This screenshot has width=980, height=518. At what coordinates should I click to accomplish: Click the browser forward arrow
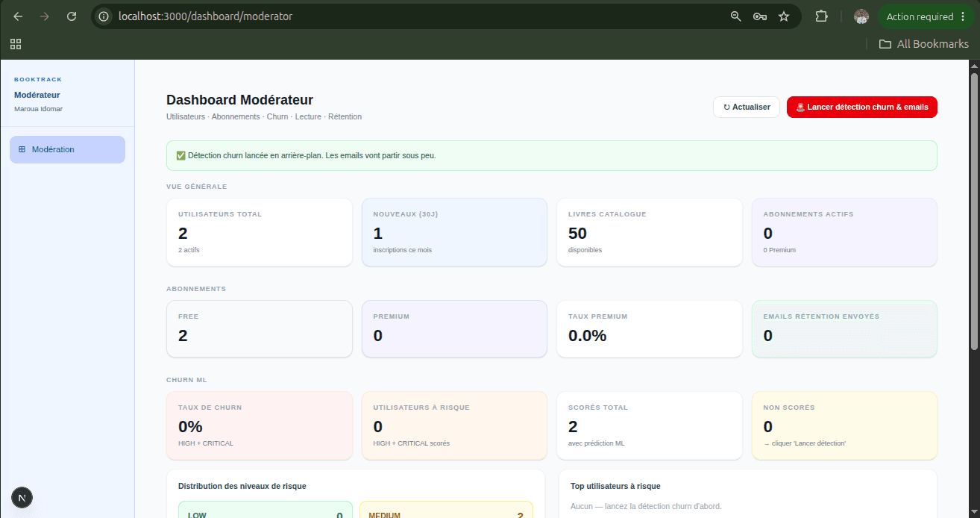45,16
